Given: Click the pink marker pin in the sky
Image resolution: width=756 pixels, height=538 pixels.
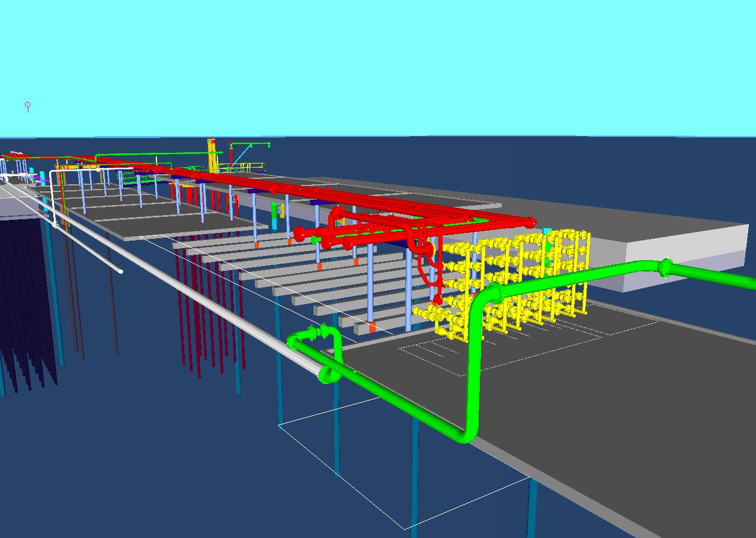Looking at the screenshot, I should click(27, 106).
